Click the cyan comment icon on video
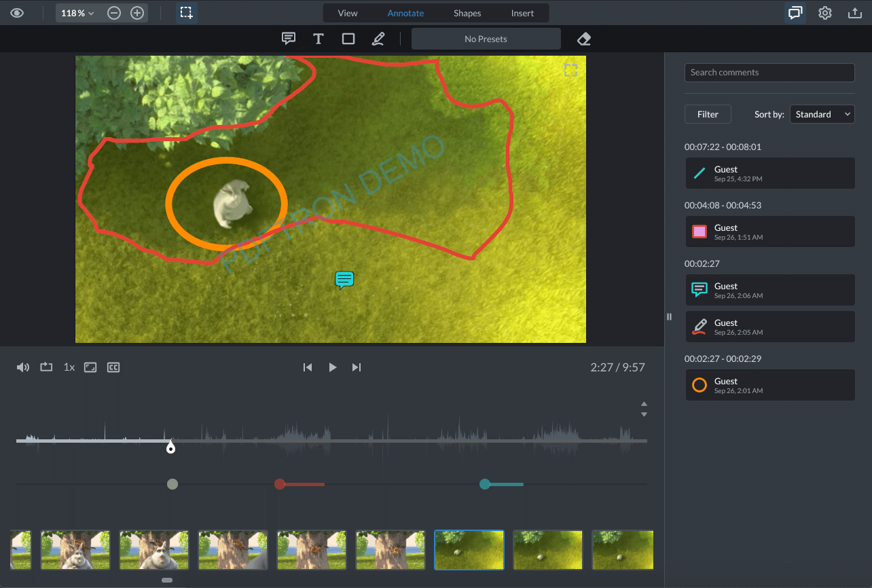This screenshot has width=872, height=588. (344, 280)
